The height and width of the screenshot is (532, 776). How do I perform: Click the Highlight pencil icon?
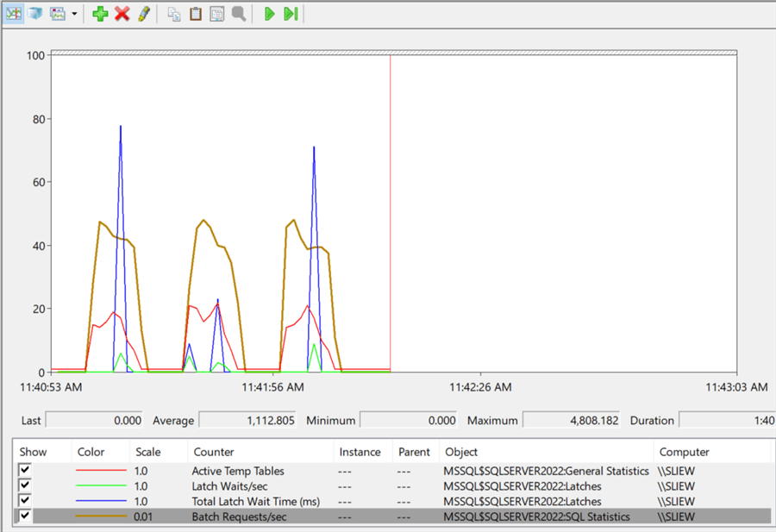click(x=144, y=13)
